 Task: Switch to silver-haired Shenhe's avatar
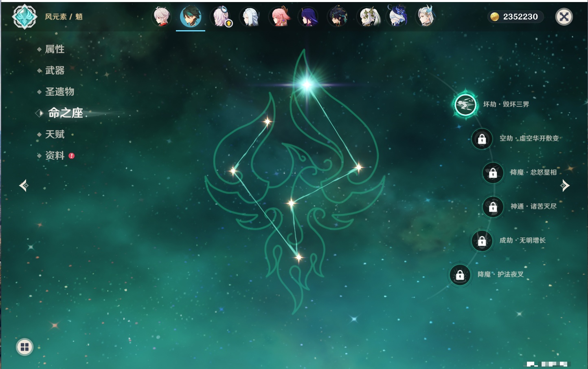(x=250, y=17)
